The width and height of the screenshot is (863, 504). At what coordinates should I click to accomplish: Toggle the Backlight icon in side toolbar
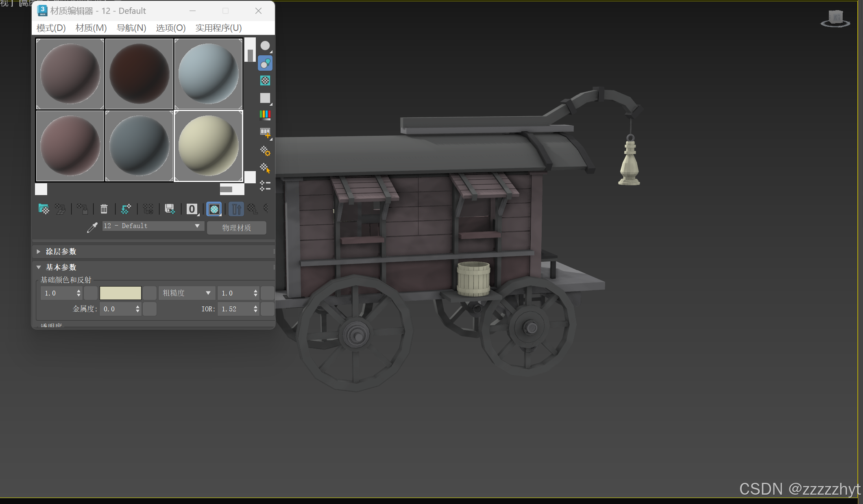[265, 63]
